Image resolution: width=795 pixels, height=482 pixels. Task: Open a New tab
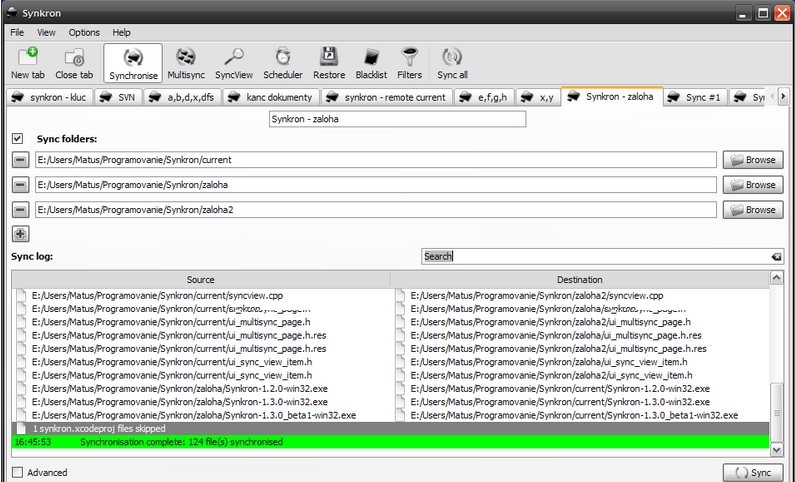click(28, 63)
